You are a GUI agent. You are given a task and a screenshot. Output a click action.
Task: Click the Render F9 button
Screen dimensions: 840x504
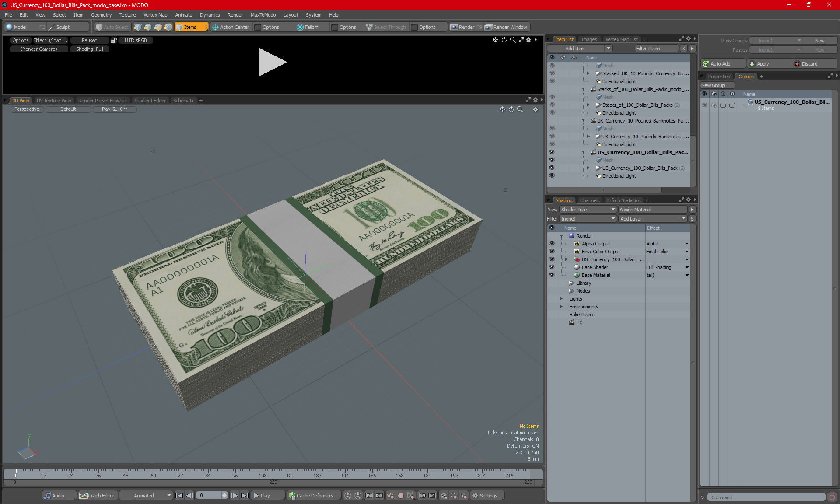pyautogui.click(x=466, y=27)
